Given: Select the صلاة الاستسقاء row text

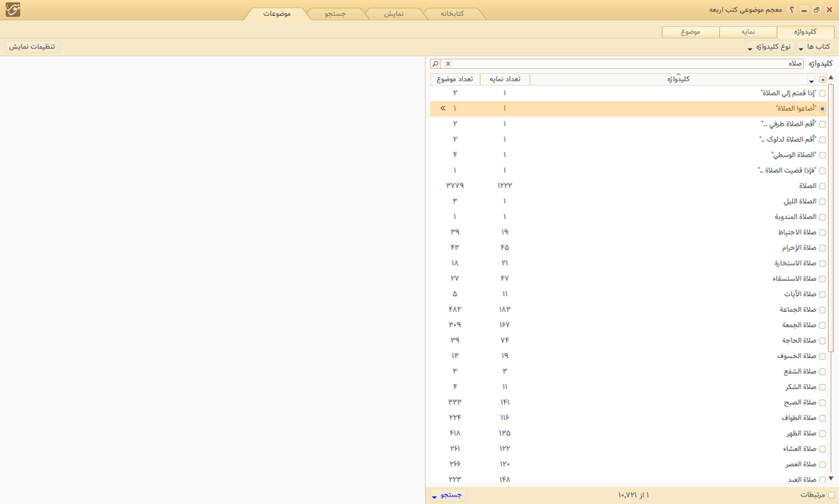Looking at the screenshot, I should tap(795, 278).
